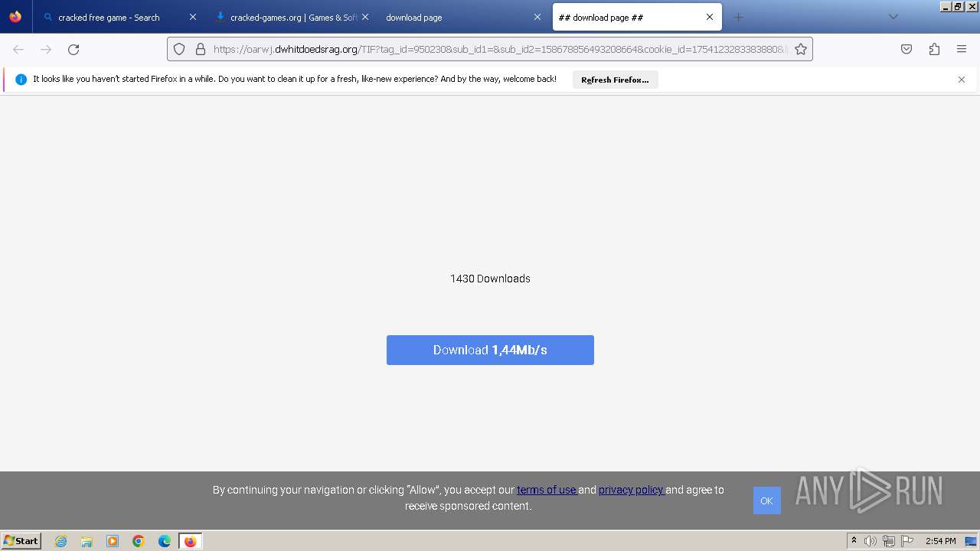Screen dimensions: 980x551
Task: Click the tray monitor icon beside clock
Action: pyautogui.click(x=971, y=541)
